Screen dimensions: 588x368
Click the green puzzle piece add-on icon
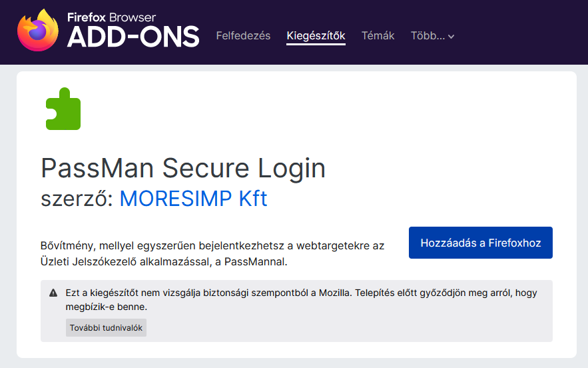(63, 109)
